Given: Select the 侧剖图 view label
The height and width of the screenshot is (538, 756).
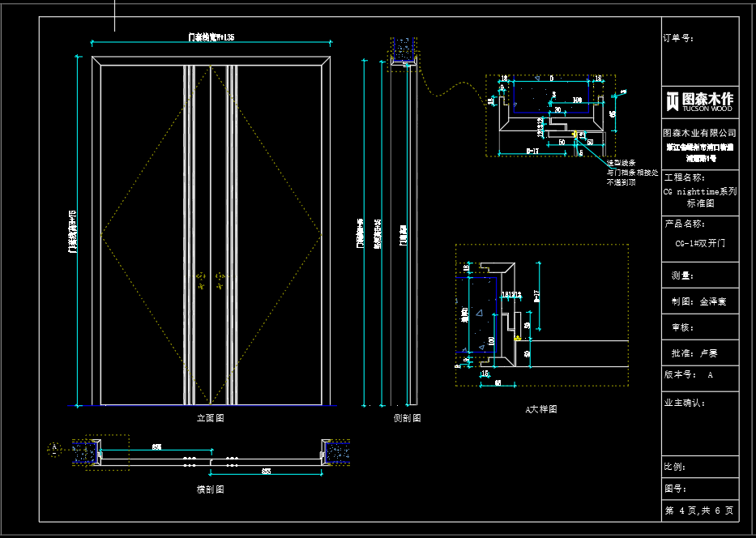Looking at the screenshot, I should click(x=407, y=418).
